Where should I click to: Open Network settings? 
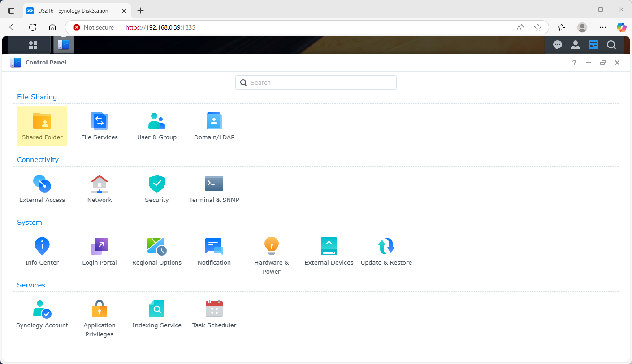tap(99, 188)
